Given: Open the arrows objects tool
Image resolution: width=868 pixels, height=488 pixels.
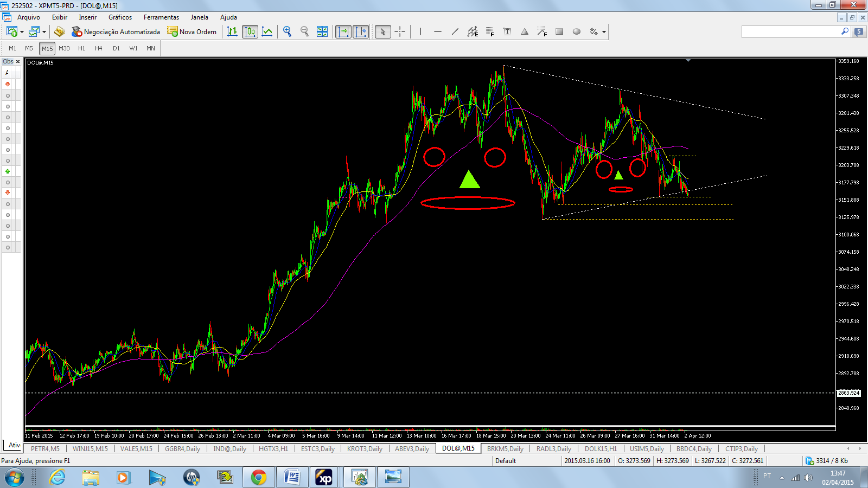Looking at the screenshot, I should point(594,31).
